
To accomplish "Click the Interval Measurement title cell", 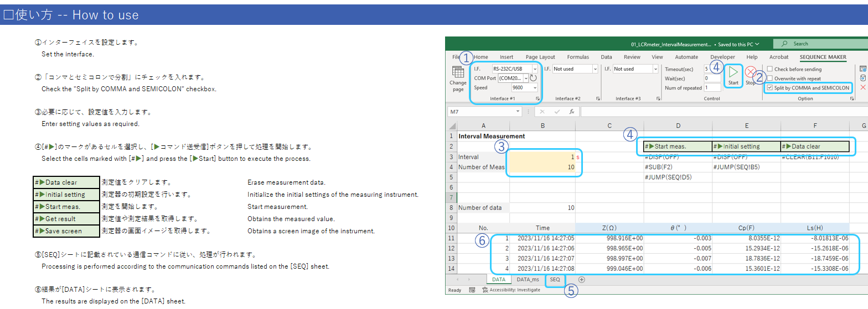I will pyautogui.click(x=492, y=136).
